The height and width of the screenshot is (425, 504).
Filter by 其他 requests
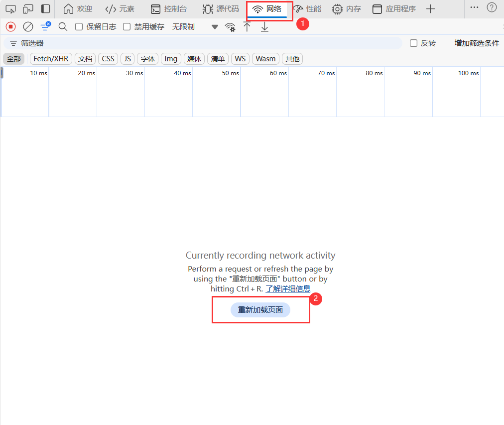coord(292,59)
